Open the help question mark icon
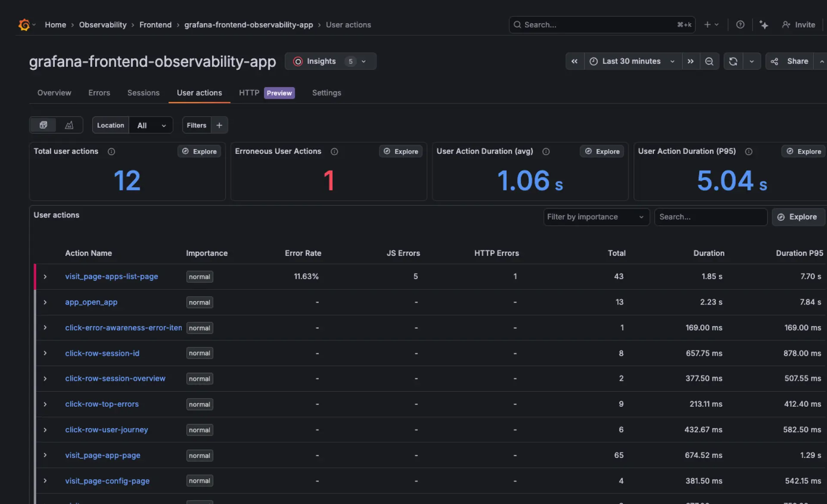This screenshot has width=827, height=504. (740, 25)
